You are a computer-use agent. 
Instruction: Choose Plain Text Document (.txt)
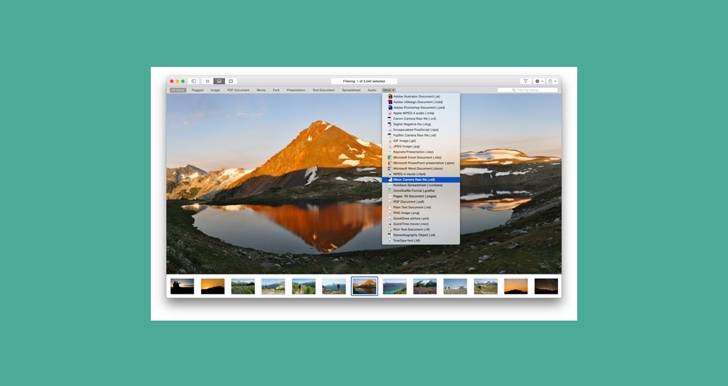point(421,208)
